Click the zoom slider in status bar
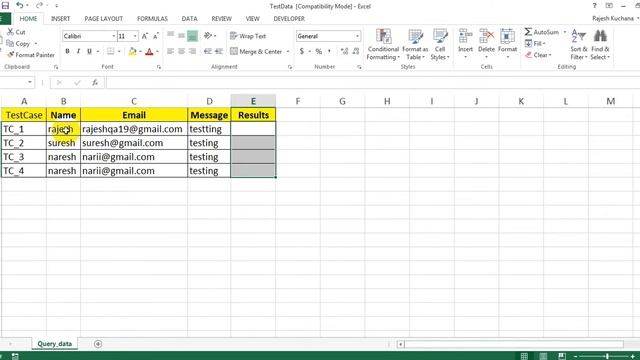Image resolution: width=640 pixels, height=360 pixels. (607, 356)
